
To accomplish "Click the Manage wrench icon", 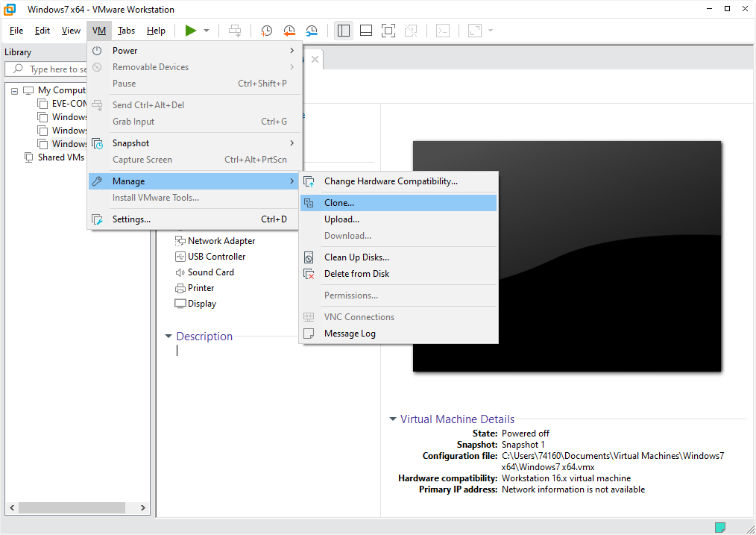I will [98, 181].
